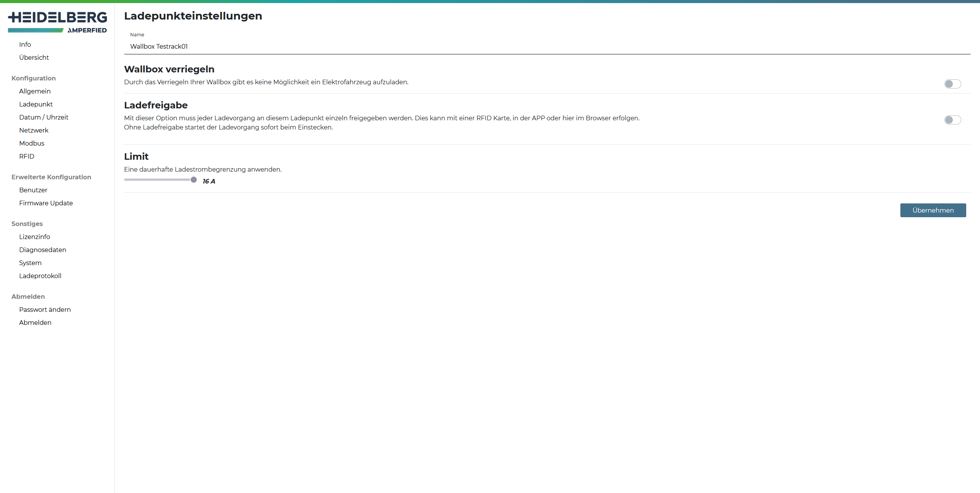Screen dimensions: 980x493
Task: Go to Übersicht in the sidebar
Action: [x=34, y=57]
